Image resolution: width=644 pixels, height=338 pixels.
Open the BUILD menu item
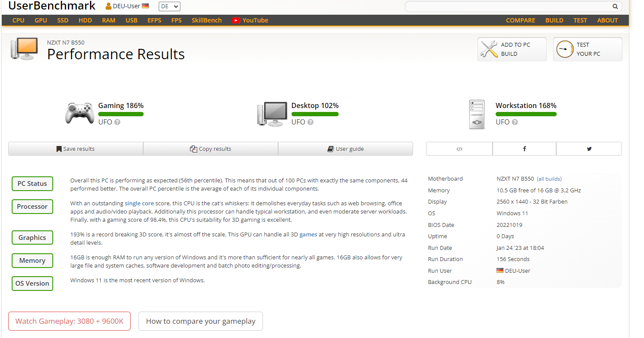pos(554,20)
